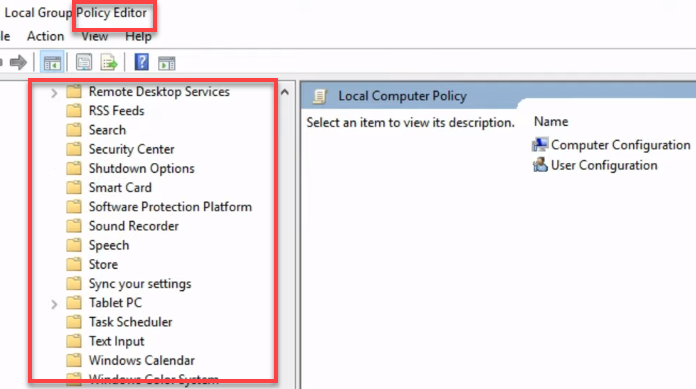696x389 pixels.
Task: Open the Help menu
Action: tap(138, 36)
